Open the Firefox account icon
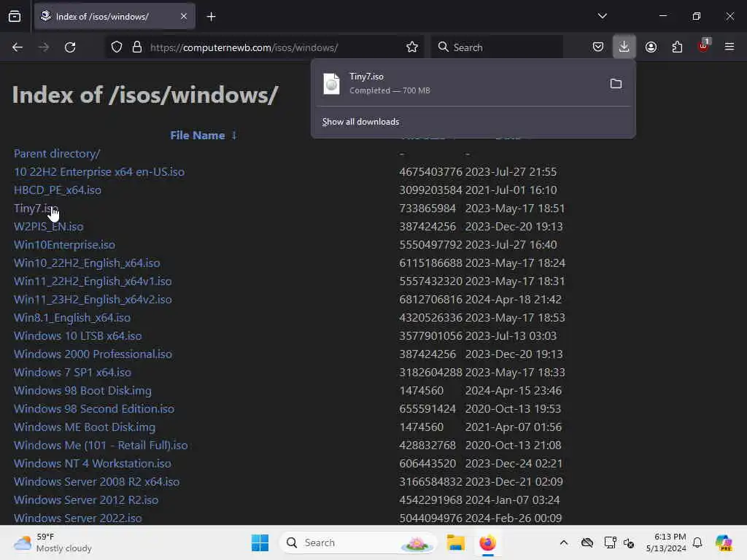 [x=651, y=47]
